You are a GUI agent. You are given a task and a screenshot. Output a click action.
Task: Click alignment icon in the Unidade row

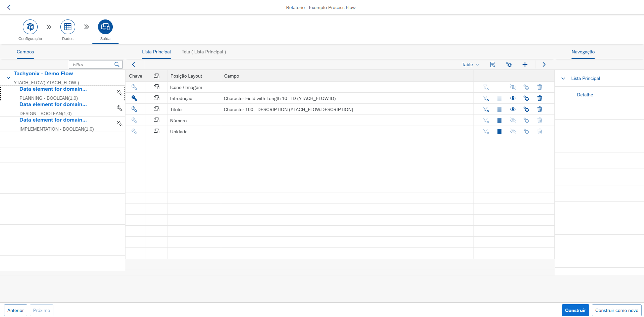pyautogui.click(x=499, y=131)
